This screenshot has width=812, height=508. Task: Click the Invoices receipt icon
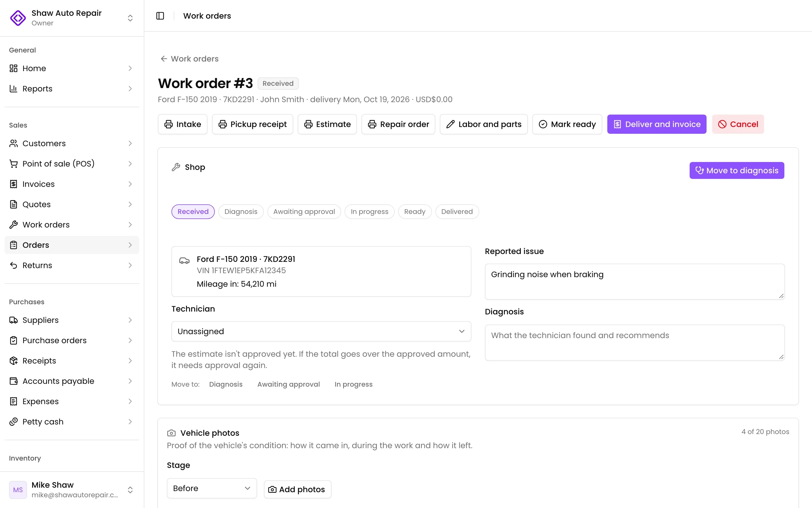pyautogui.click(x=14, y=184)
